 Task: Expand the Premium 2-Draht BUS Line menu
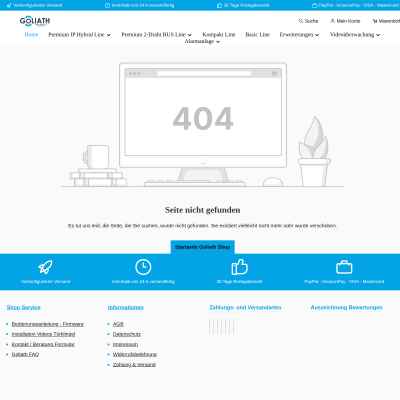pyautogui.click(x=157, y=35)
